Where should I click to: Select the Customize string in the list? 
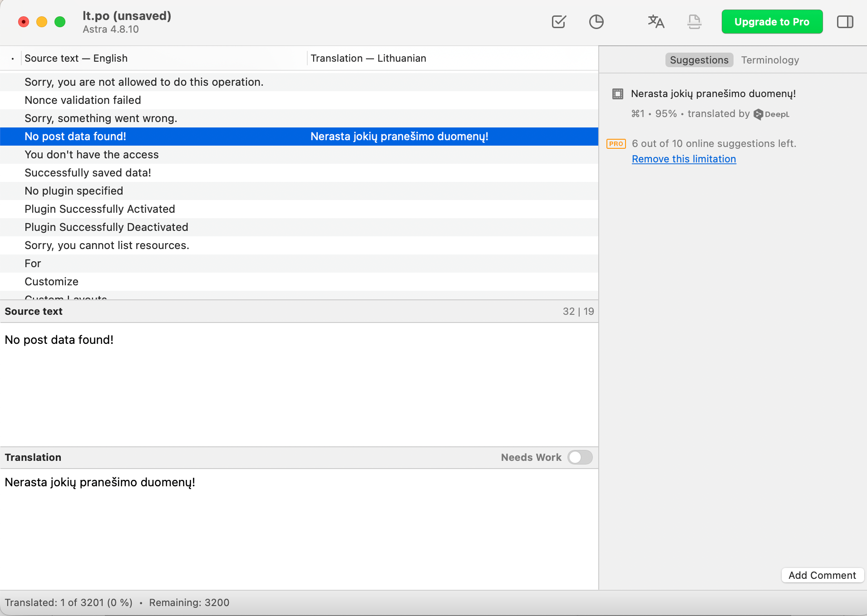click(x=51, y=281)
